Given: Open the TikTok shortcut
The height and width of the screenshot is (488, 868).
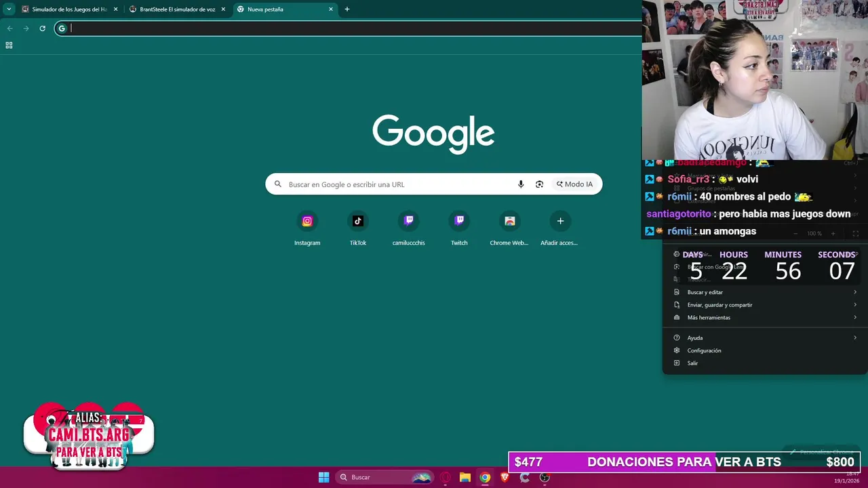Looking at the screenshot, I should coord(358,228).
